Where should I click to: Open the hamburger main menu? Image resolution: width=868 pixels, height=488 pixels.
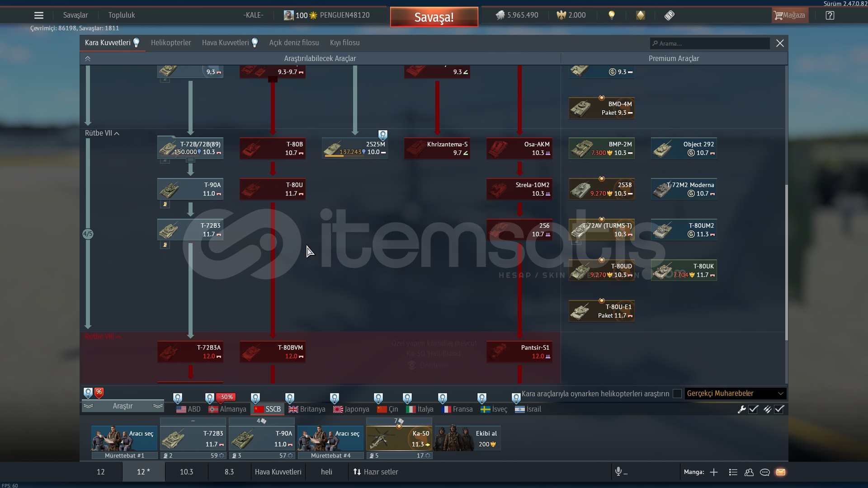(x=39, y=15)
